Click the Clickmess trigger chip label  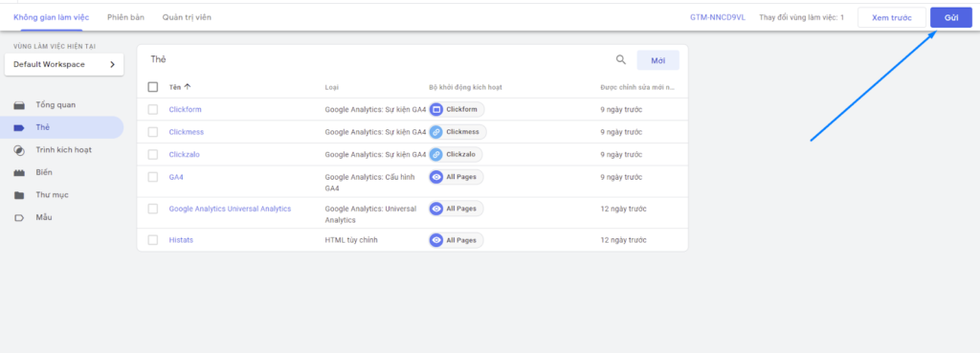click(463, 132)
